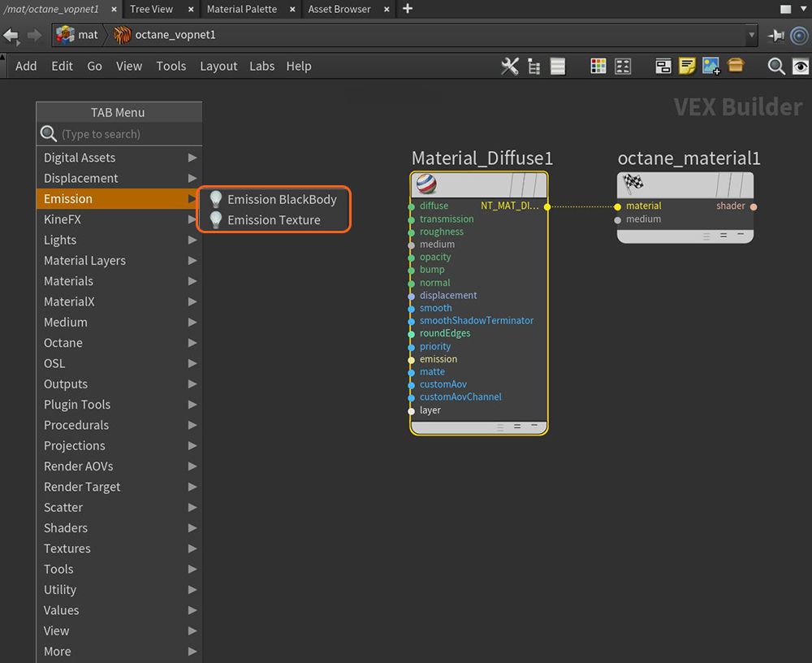Switch to the Material Palette tab
This screenshot has width=812, height=663.
pos(241,9)
